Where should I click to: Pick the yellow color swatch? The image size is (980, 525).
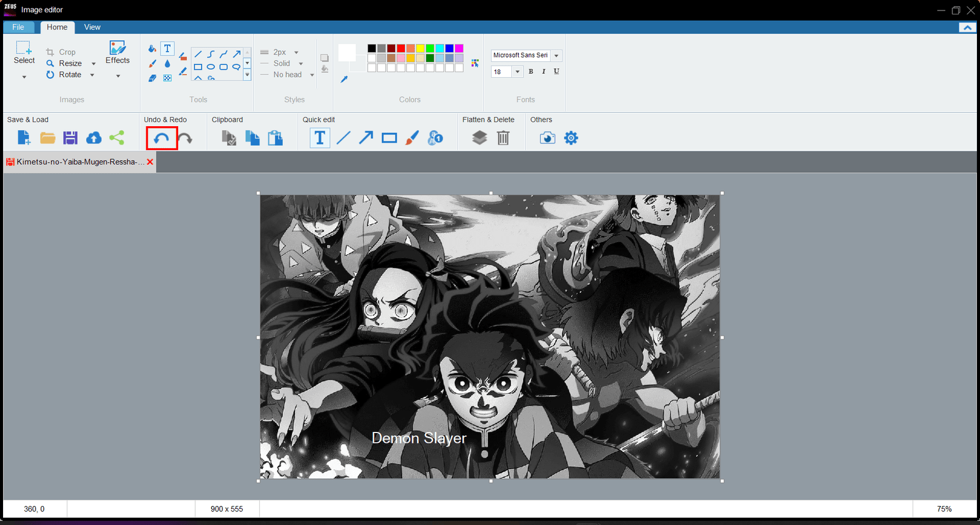[420, 48]
